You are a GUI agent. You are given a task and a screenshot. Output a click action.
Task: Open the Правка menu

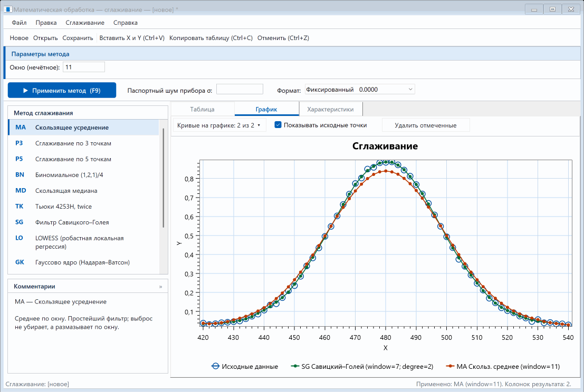(x=46, y=23)
